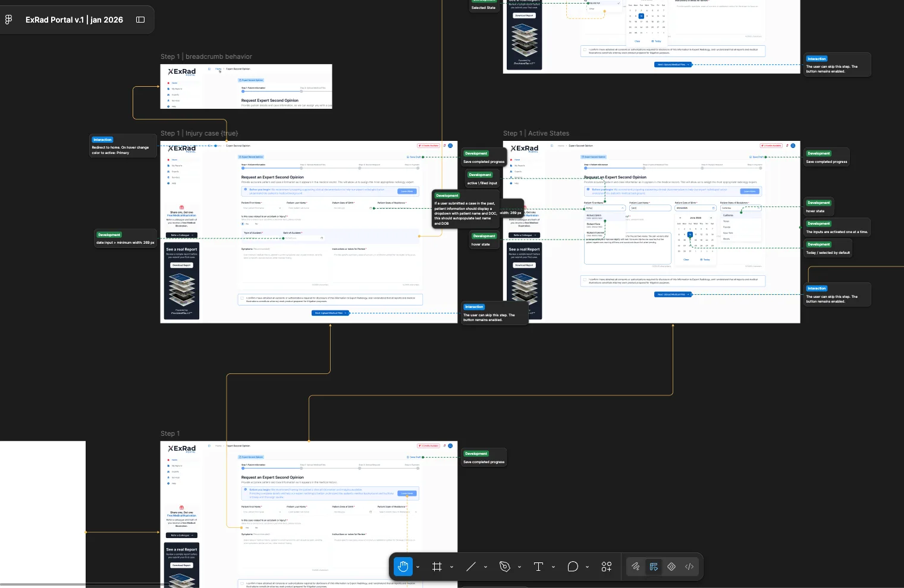Click Clear in the calendar popup

point(686,260)
